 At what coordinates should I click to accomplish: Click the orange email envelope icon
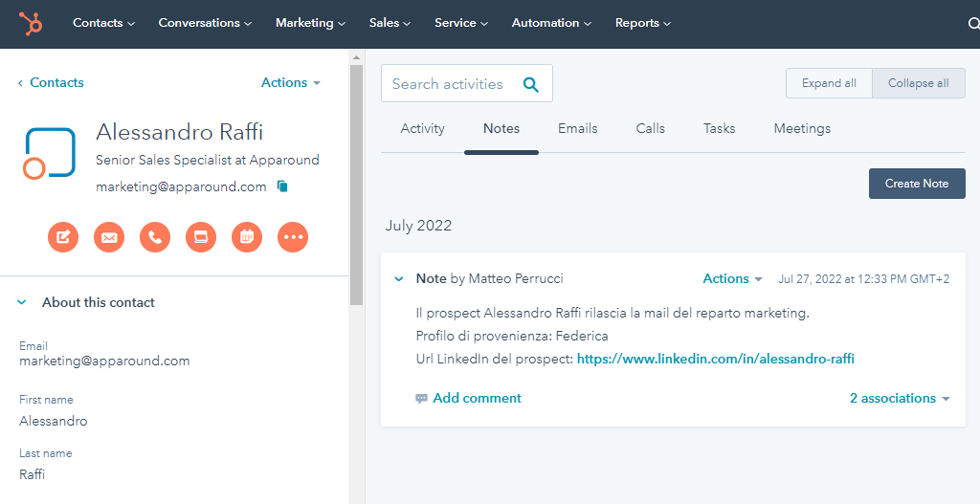click(109, 237)
